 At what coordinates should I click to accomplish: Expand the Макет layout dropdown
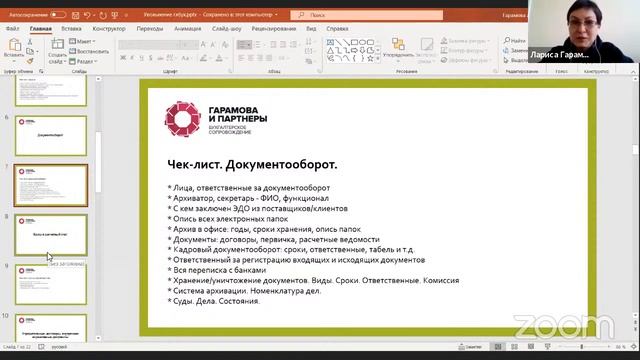click(82, 41)
